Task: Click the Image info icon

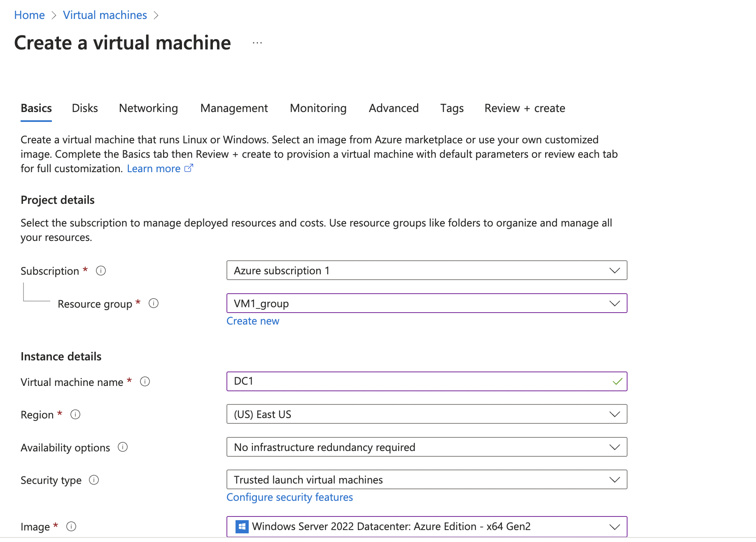Action: 71,527
